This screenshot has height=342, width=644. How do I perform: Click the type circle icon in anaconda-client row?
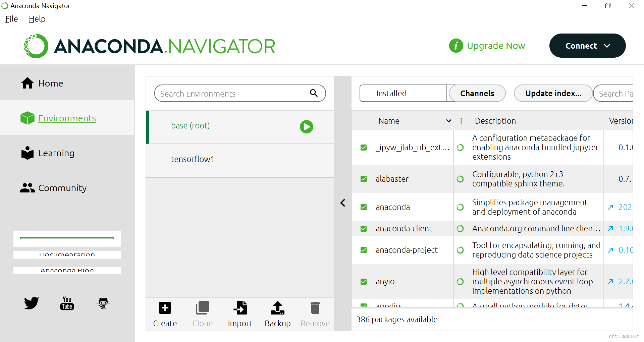(x=460, y=229)
